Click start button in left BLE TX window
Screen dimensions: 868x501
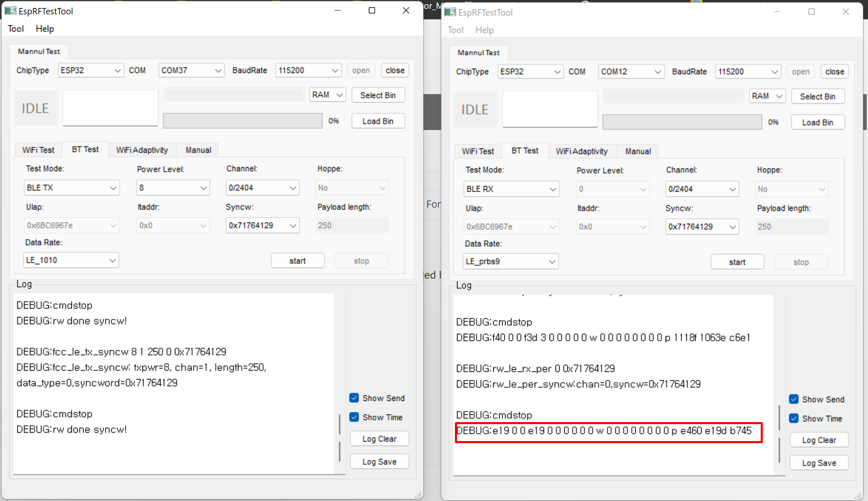(x=298, y=261)
